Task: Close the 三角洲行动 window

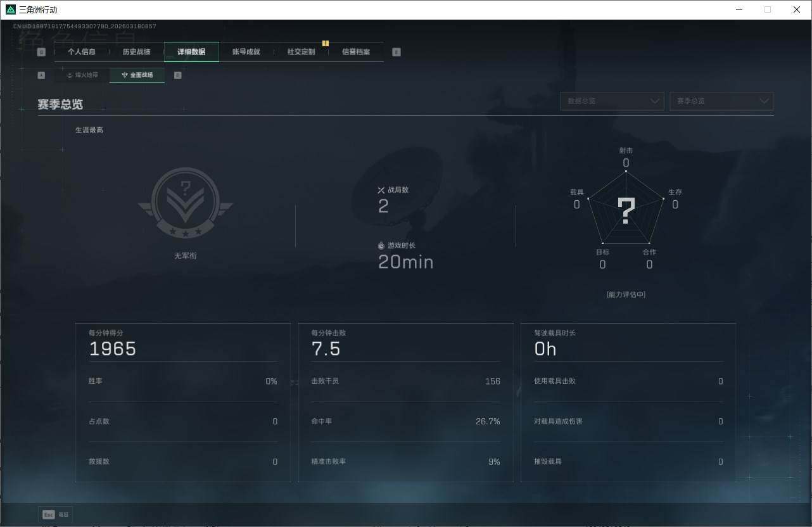Action: [797, 10]
